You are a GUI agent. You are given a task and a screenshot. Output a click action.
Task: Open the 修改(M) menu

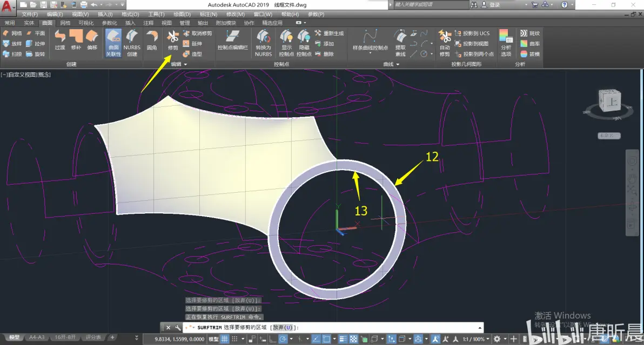(236, 14)
